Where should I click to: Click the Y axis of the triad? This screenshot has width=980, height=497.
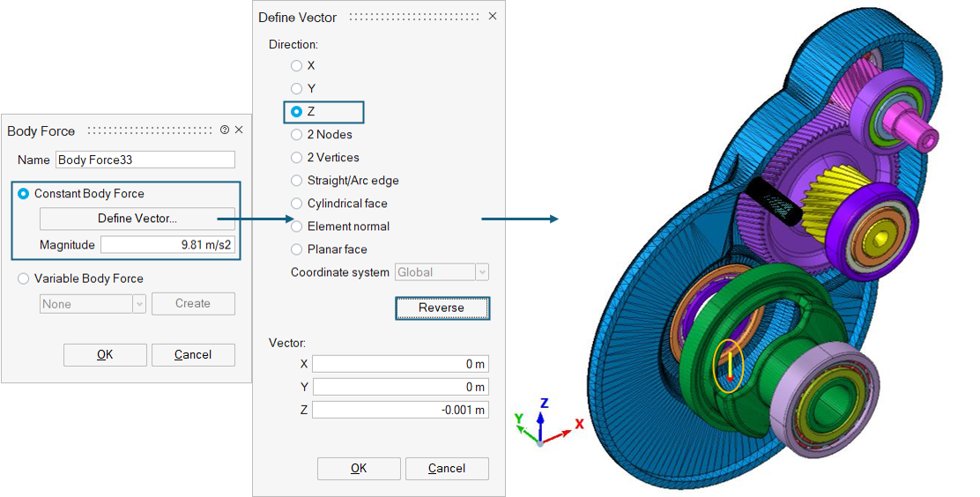pos(525,429)
